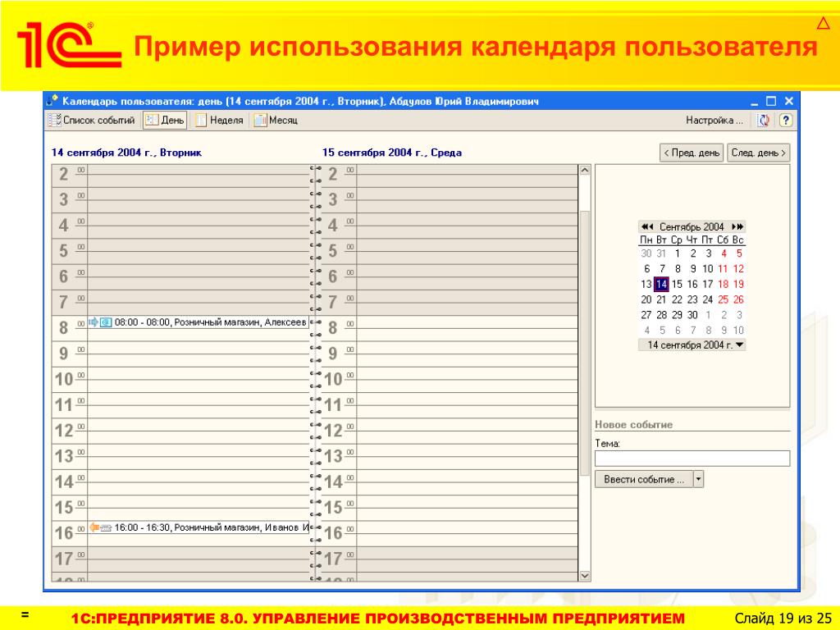Click the 15 сентября 2004 г., Среда heading
The image size is (840, 630).
tap(392, 153)
